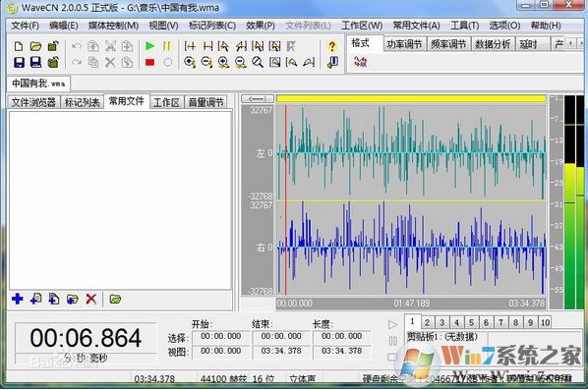Click the 01:47.189 timeline label
Viewport: 588px width, 390px height.
411,304
